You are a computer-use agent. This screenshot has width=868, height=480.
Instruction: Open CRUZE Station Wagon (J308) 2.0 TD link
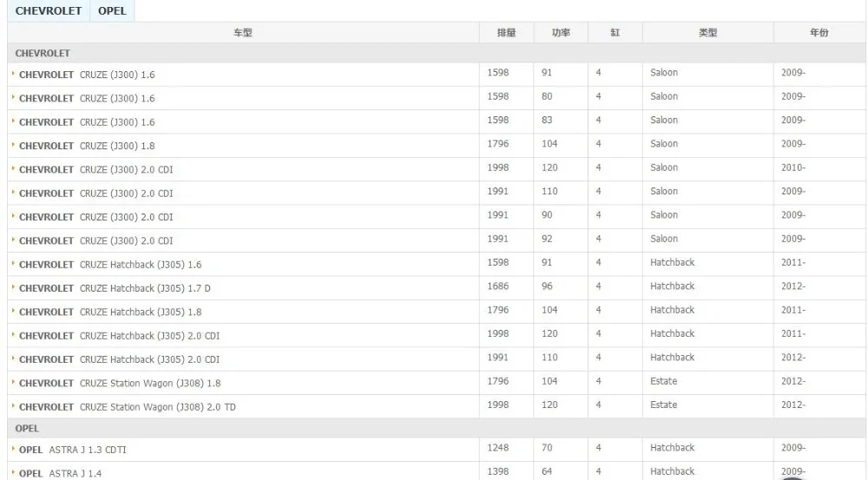(x=128, y=407)
